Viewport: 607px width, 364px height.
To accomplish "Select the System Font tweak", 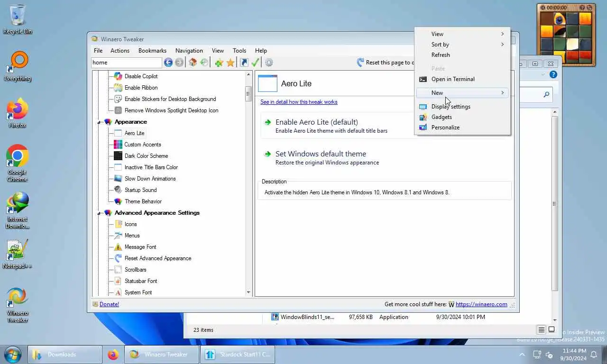I will pos(133,292).
